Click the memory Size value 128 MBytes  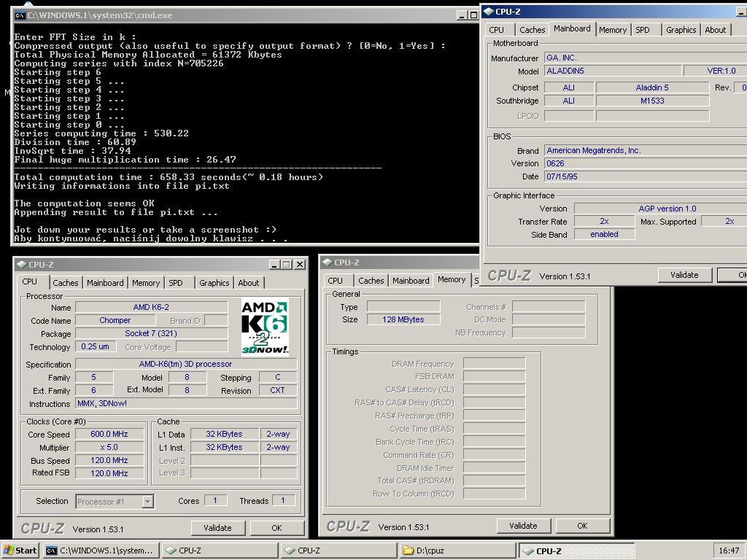403,319
